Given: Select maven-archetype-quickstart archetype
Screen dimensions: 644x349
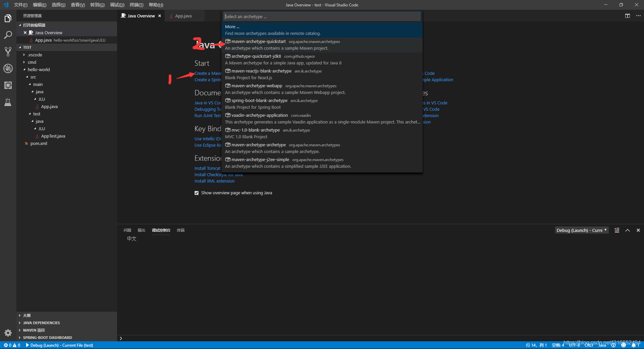Looking at the screenshot, I should (322, 45).
